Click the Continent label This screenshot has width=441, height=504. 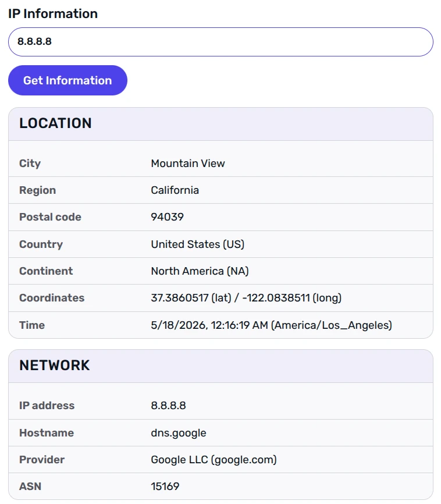(46, 271)
